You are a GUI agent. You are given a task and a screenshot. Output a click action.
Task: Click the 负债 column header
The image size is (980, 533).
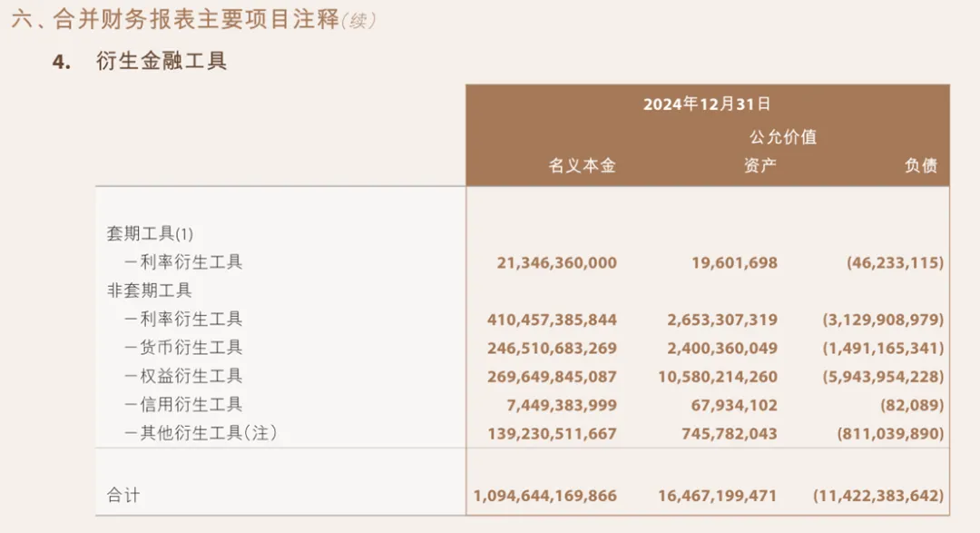[921, 165]
